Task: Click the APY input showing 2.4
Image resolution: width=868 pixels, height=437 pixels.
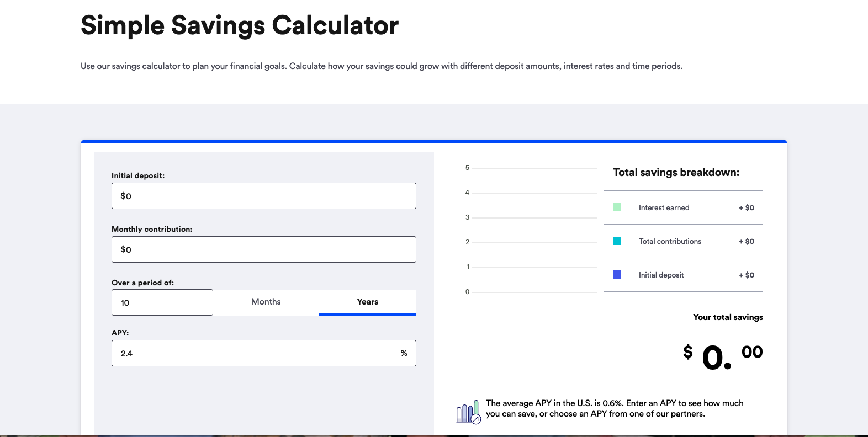Action: pyautogui.click(x=254, y=353)
